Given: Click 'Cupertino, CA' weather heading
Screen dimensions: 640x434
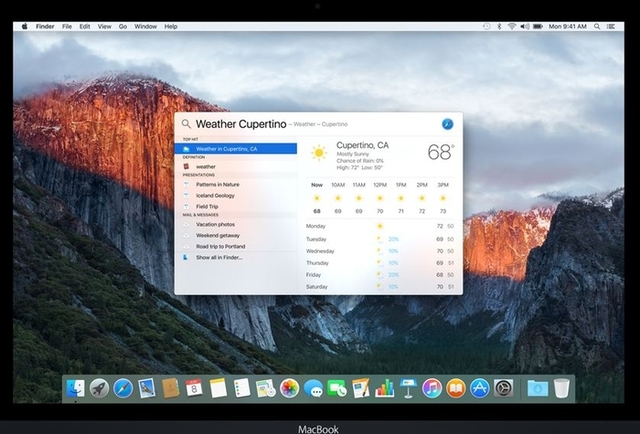Looking at the screenshot, I should (362, 145).
